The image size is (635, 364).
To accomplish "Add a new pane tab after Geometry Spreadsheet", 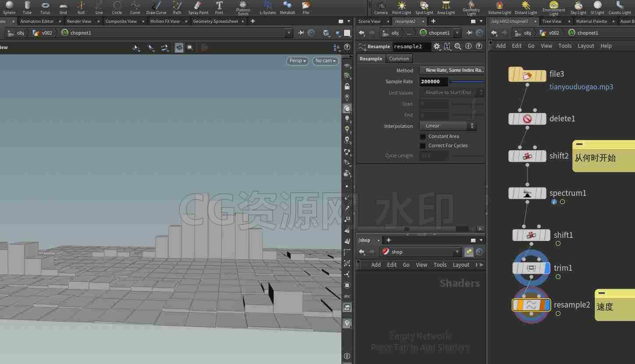I will click(253, 21).
